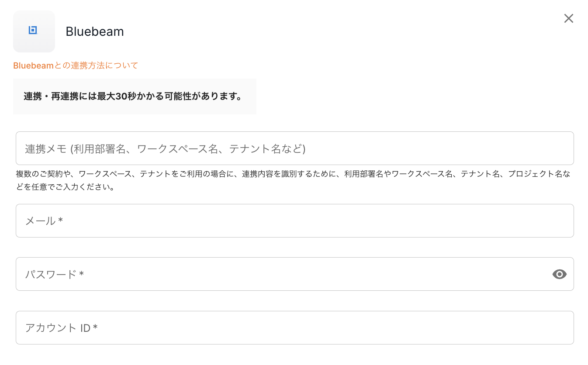Screen dimensions: 588x365
Task: Open the Bluebeamとの連携方法について link
Action: [x=76, y=65]
